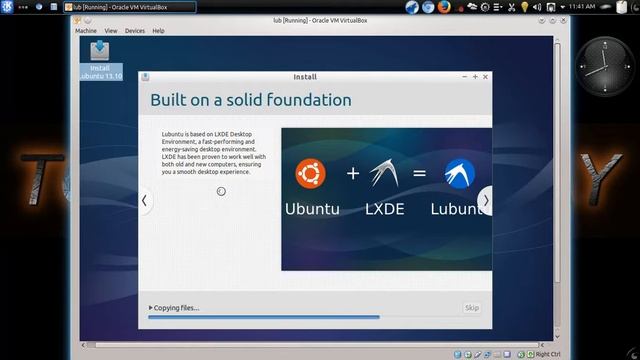
Task: Open the Klipper scissors clipboard icon
Action: point(511,7)
